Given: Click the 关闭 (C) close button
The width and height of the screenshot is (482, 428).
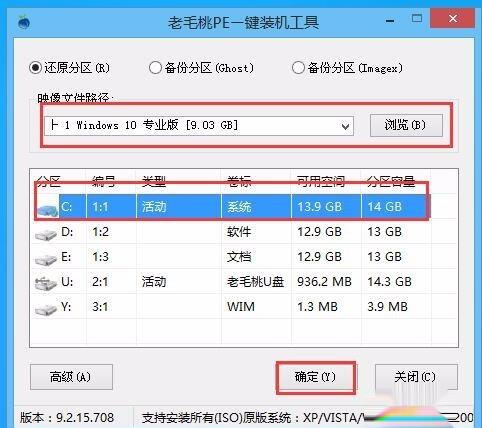Looking at the screenshot, I should 415,377.
